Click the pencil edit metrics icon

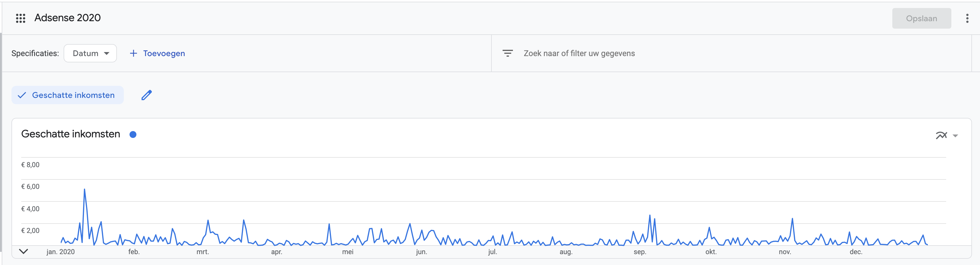146,95
